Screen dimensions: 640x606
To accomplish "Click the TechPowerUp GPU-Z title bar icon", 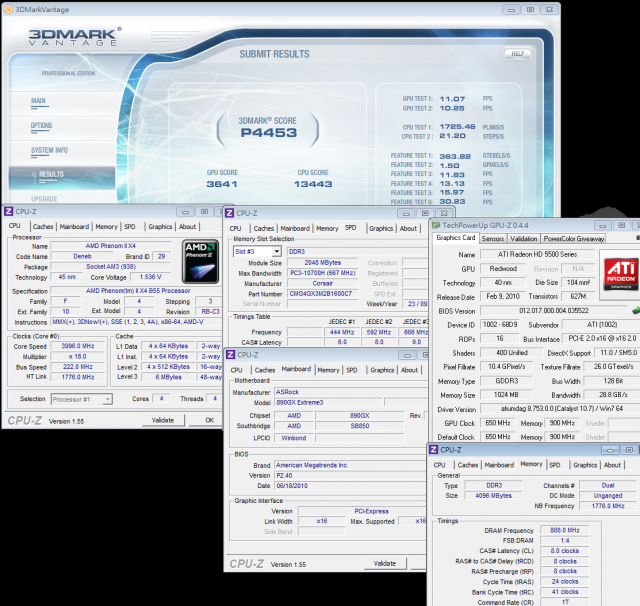I will click(436, 225).
